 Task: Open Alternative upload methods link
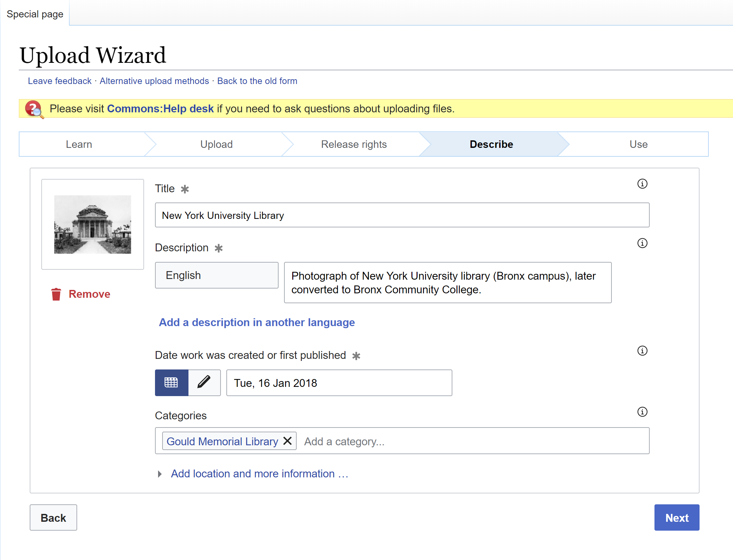pyautogui.click(x=154, y=81)
